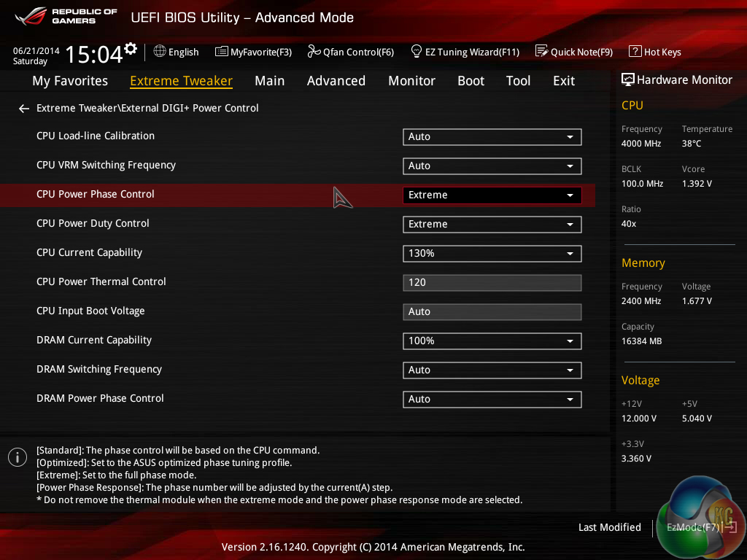Expand CPU Power Phase Control dropdown

click(492, 195)
